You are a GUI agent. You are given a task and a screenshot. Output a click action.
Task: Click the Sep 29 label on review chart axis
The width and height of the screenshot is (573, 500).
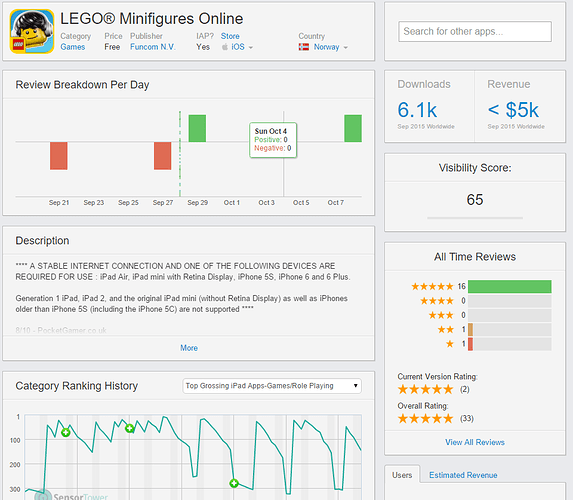(x=197, y=202)
